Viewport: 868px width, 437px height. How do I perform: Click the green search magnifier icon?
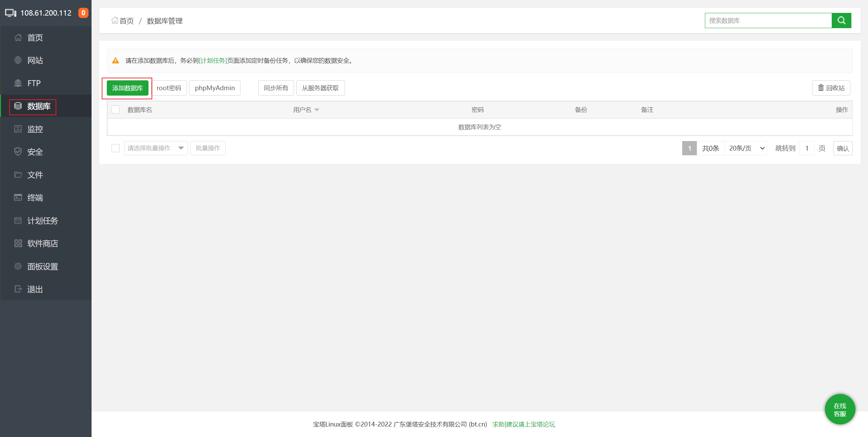point(841,20)
